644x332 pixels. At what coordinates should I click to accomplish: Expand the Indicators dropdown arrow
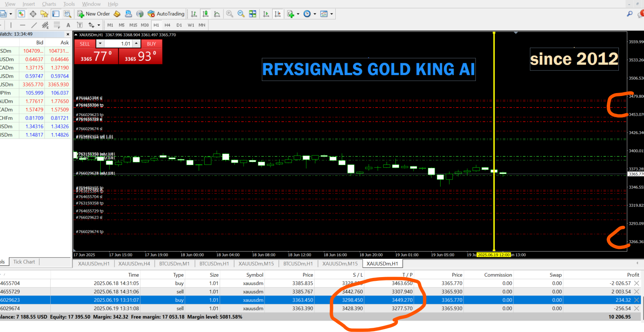pyautogui.click(x=298, y=14)
